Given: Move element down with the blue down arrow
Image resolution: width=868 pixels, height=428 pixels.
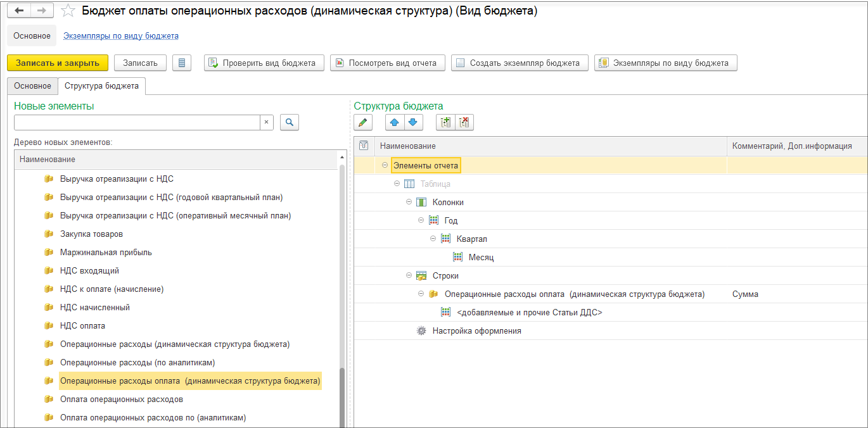Looking at the screenshot, I should click(x=412, y=122).
